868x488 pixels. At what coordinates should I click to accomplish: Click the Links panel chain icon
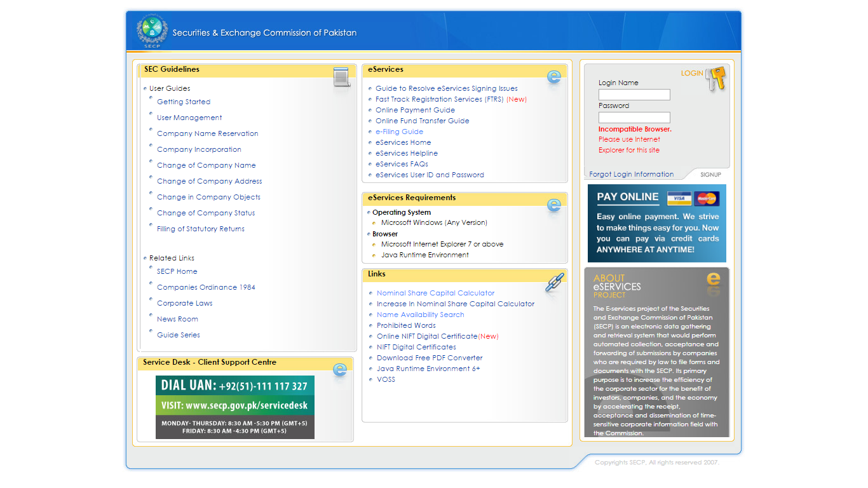(555, 282)
